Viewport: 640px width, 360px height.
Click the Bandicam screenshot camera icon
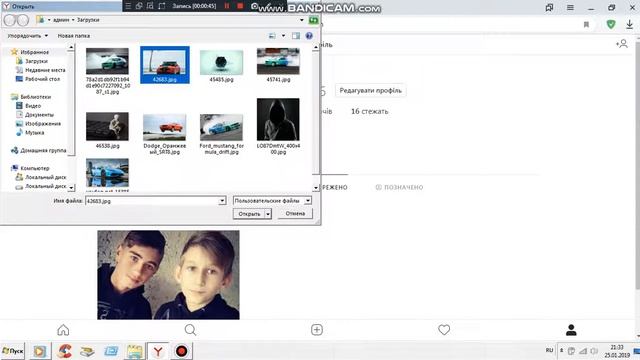tap(255, 6)
